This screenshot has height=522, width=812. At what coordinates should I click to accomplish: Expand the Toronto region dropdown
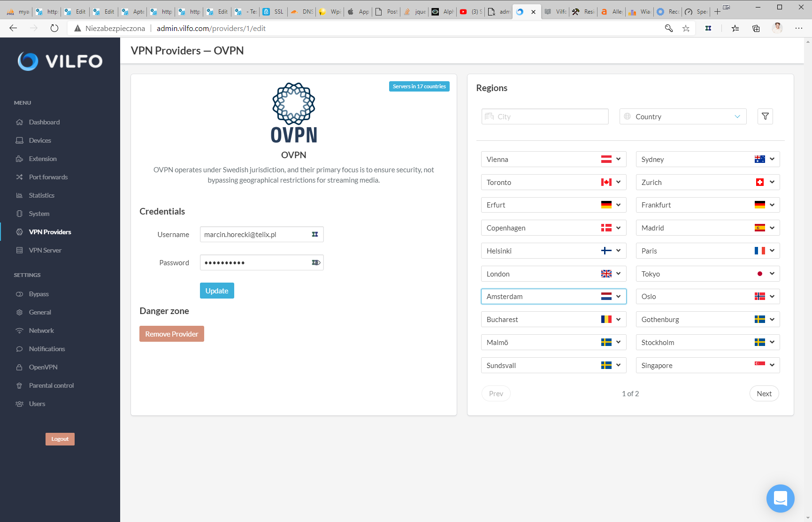(x=618, y=182)
